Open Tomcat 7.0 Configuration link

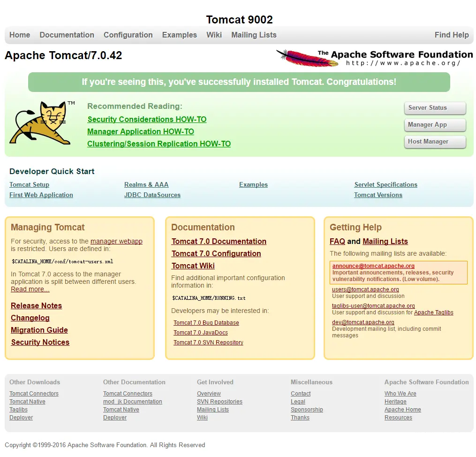[216, 253]
